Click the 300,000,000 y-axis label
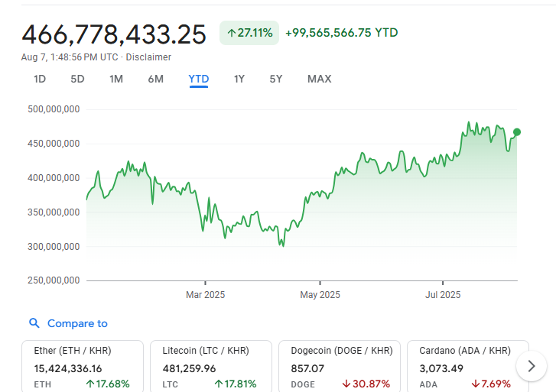Image resolution: width=556 pixels, height=392 pixels. click(54, 247)
